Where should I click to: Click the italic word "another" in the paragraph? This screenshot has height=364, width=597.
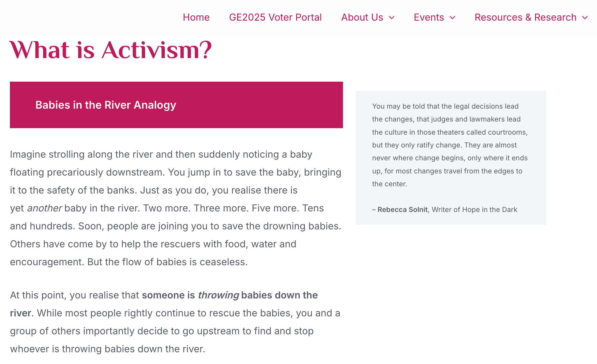click(x=44, y=208)
